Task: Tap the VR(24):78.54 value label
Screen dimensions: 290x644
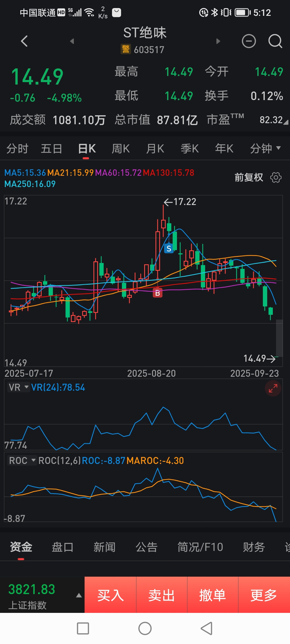Action: point(58,387)
